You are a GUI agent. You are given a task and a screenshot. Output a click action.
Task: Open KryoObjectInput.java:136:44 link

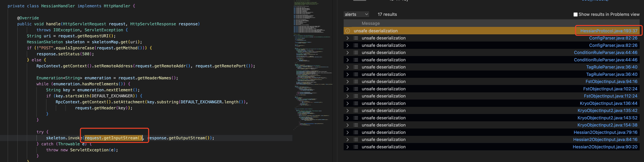pos(609,103)
